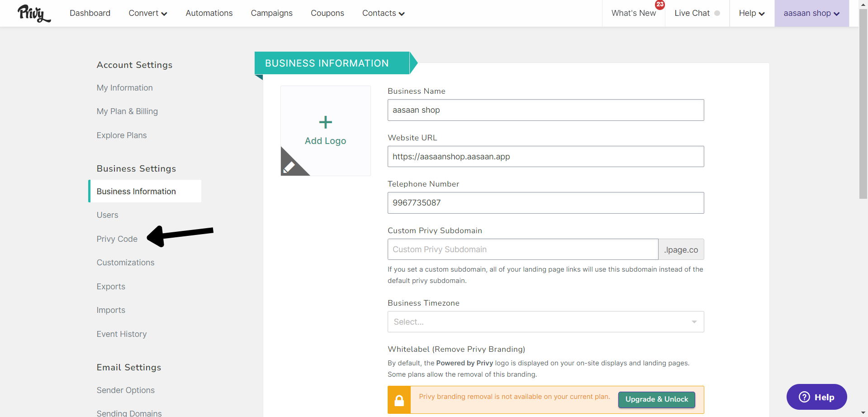868x417 pixels.
Task: View Event History
Action: pyautogui.click(x=122, y=334)
